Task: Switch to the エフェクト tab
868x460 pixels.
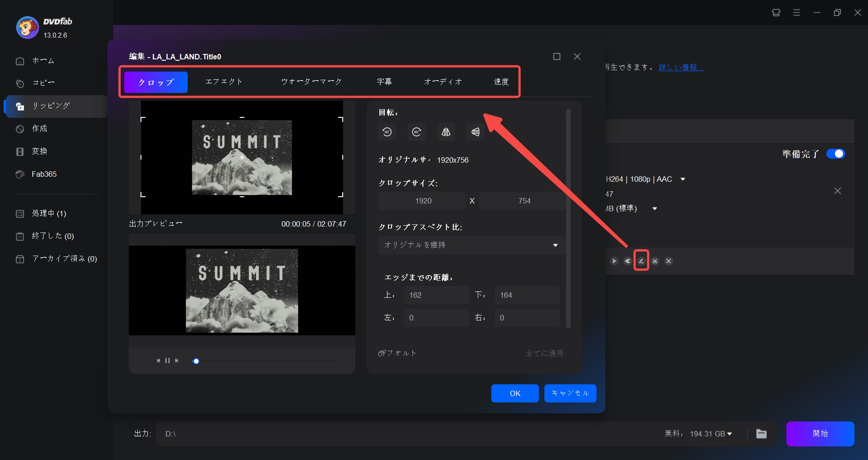Action: click(224, 82)
